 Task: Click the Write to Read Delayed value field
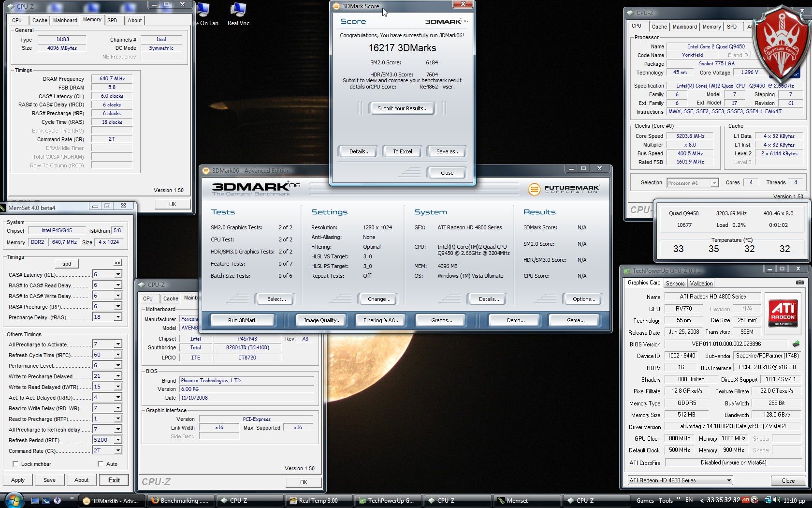(103, 387)
